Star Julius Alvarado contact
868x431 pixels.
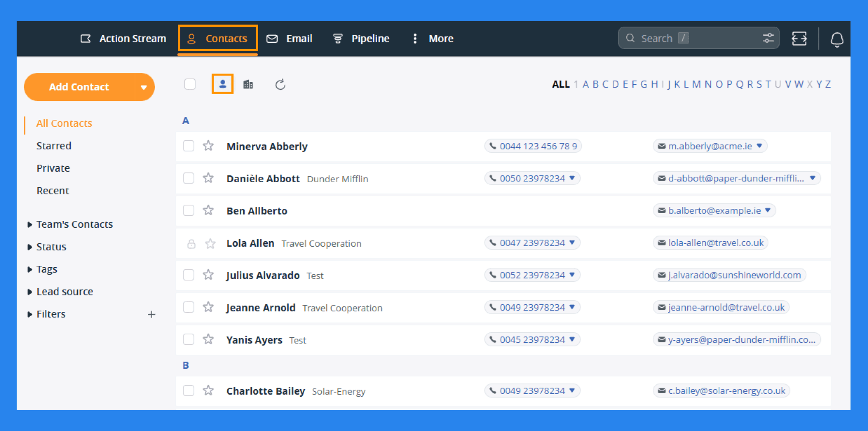[208, 275]
